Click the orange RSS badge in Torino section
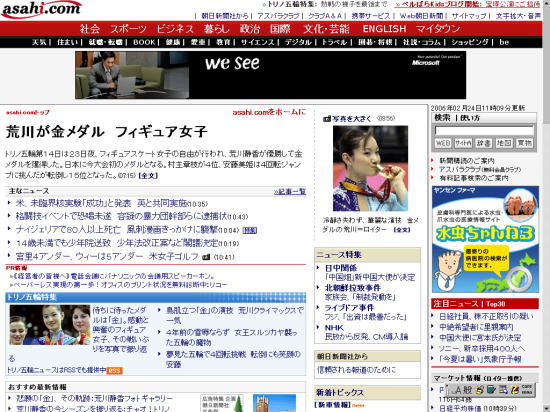 coord(114,370)
